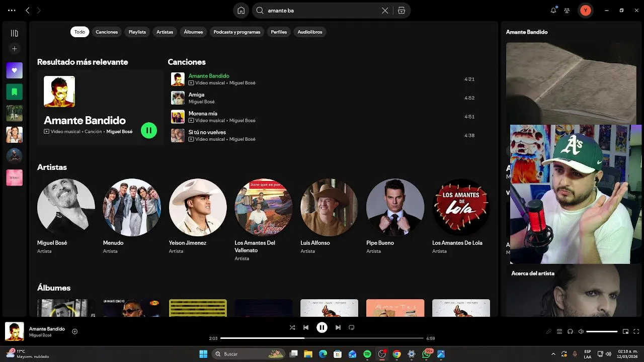Mute the Spotify volume
Viewport: 644px width, 362px height.
[581, 331]
